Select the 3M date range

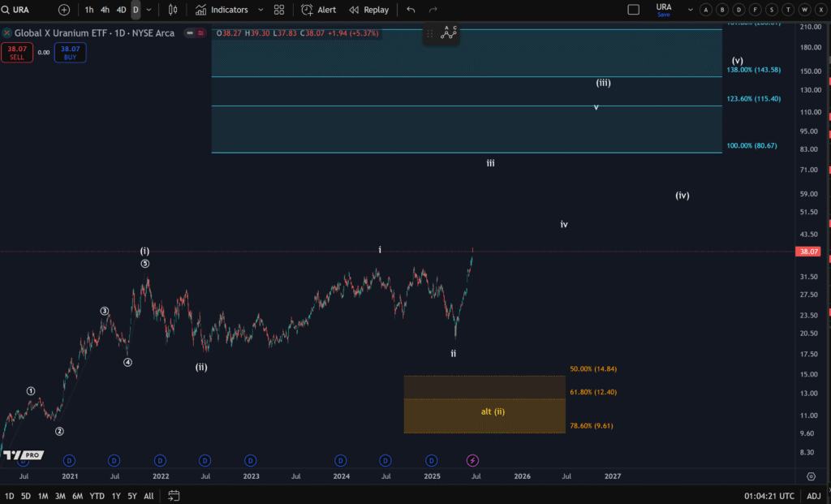pyautogui.click(x=60, y=496)
